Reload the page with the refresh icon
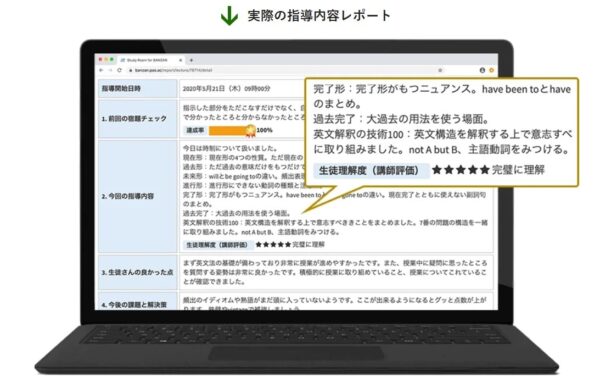 click(119, 70)
